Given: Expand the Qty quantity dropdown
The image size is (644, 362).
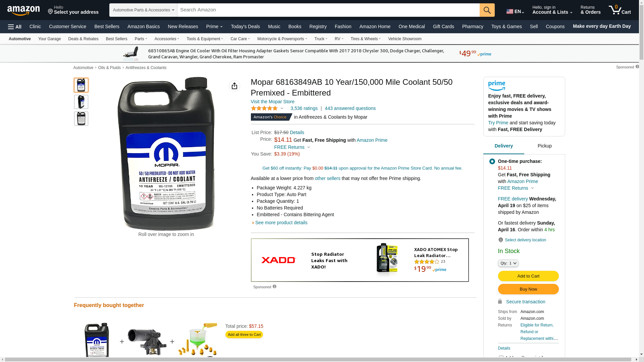Looking at the screenshot, I should [508, 263].
